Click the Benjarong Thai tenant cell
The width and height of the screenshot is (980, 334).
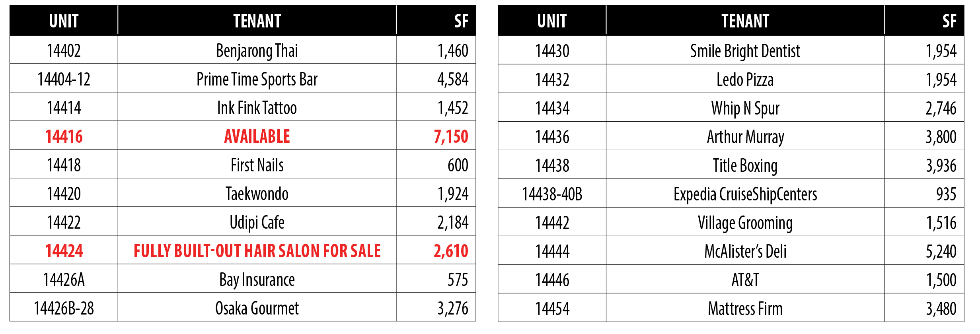tap(257, 51)
